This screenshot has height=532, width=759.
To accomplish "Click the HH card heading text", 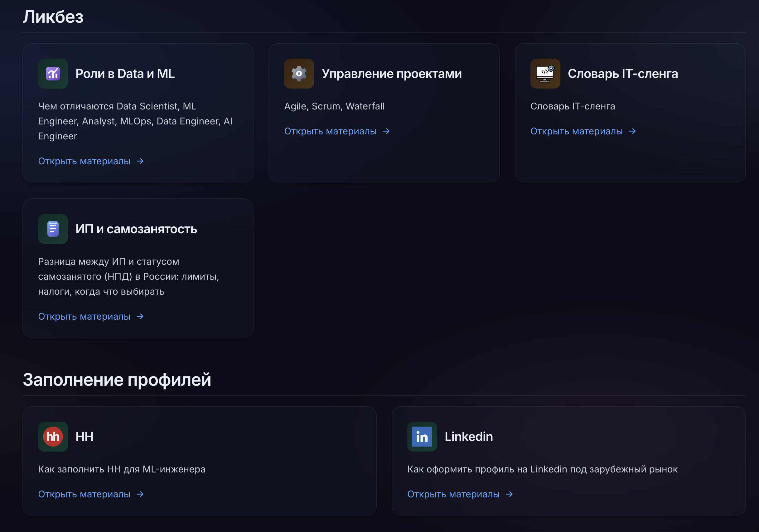I will [84, 437].
